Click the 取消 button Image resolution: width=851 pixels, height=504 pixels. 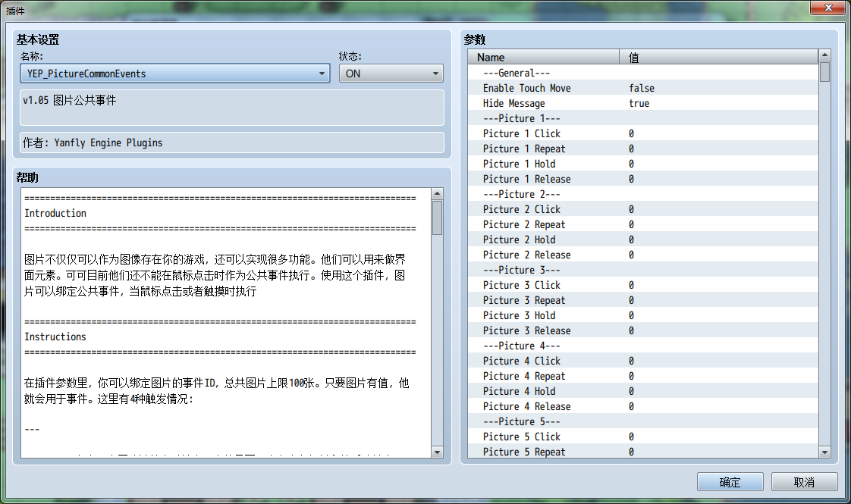(x=804, y=482)
